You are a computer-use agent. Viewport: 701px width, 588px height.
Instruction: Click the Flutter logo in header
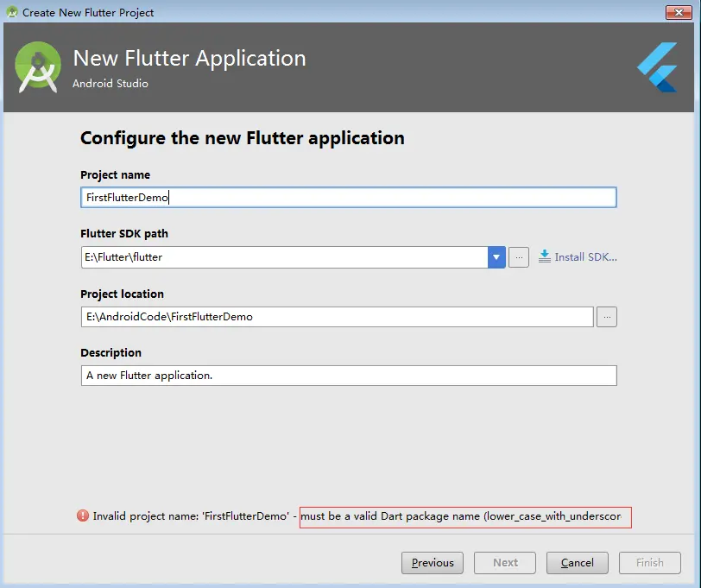(x=657, y=67)
